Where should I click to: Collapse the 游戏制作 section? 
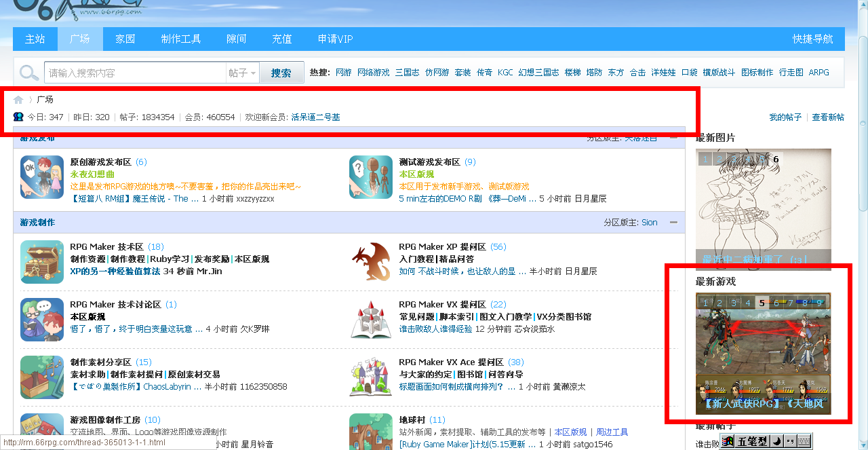click(x=673, y=222)
